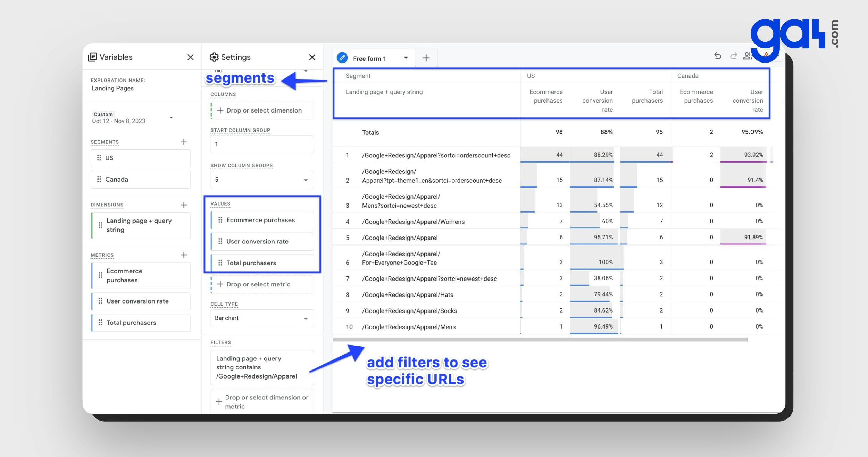
Task: Click the share exploration people icon
Action: coord(746,56)
